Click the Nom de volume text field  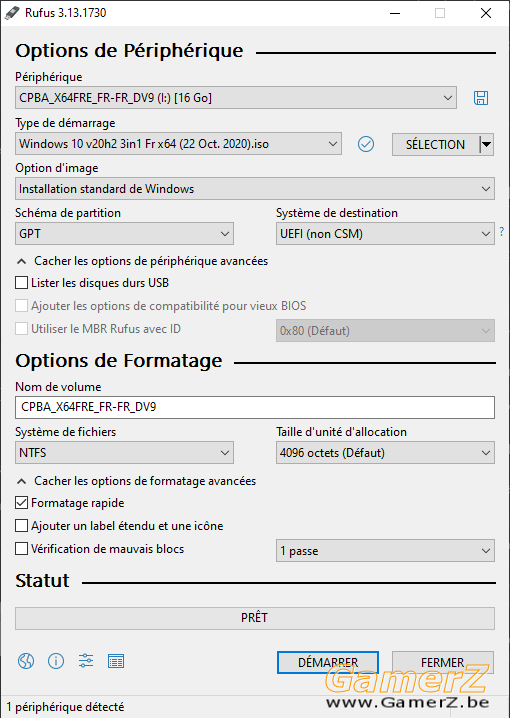click(x=255, y=407)
